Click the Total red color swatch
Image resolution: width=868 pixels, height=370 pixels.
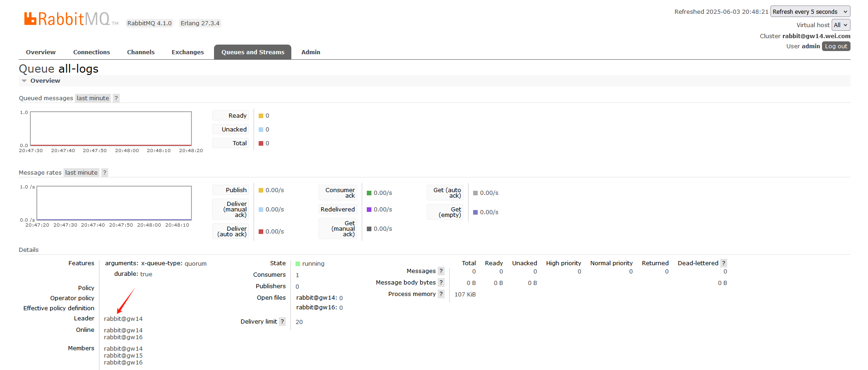(261, 143)
